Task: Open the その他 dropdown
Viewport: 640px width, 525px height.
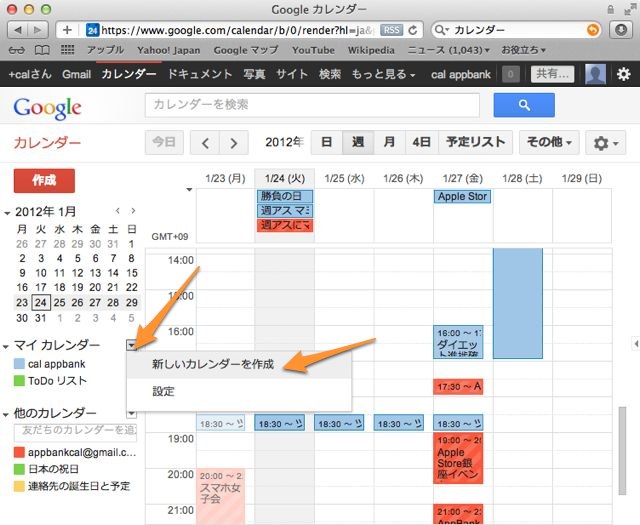Action: [x=549, y=142]
